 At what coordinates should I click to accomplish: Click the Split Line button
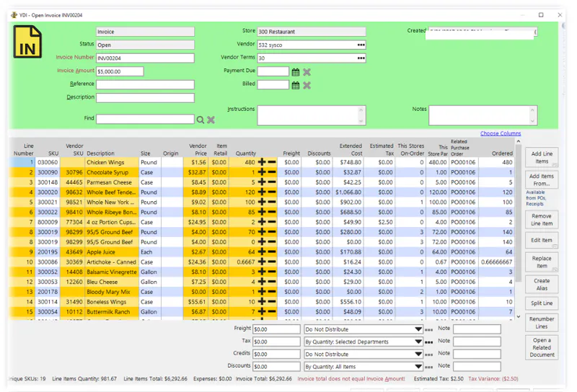coord(542,303)
